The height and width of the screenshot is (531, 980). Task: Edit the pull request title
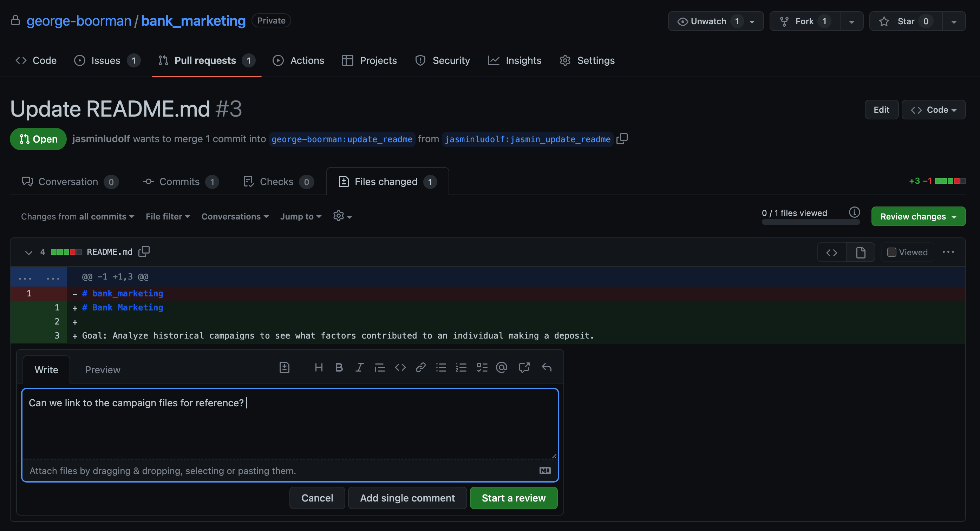[881, 110]
